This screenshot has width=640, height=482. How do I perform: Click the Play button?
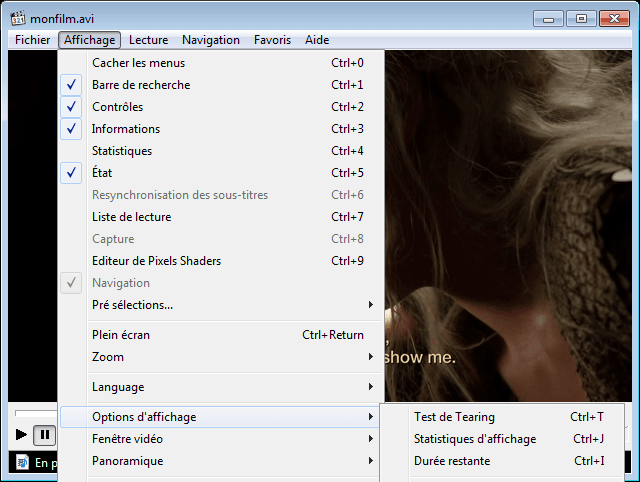point(22,435)
